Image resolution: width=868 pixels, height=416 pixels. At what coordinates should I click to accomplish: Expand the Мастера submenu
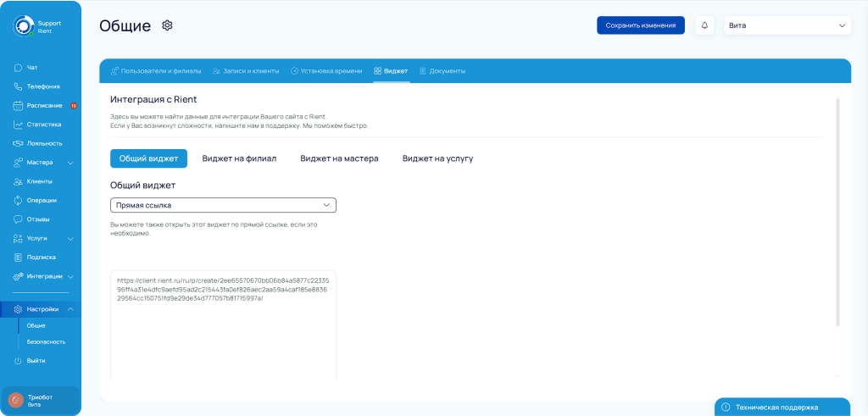70,163
